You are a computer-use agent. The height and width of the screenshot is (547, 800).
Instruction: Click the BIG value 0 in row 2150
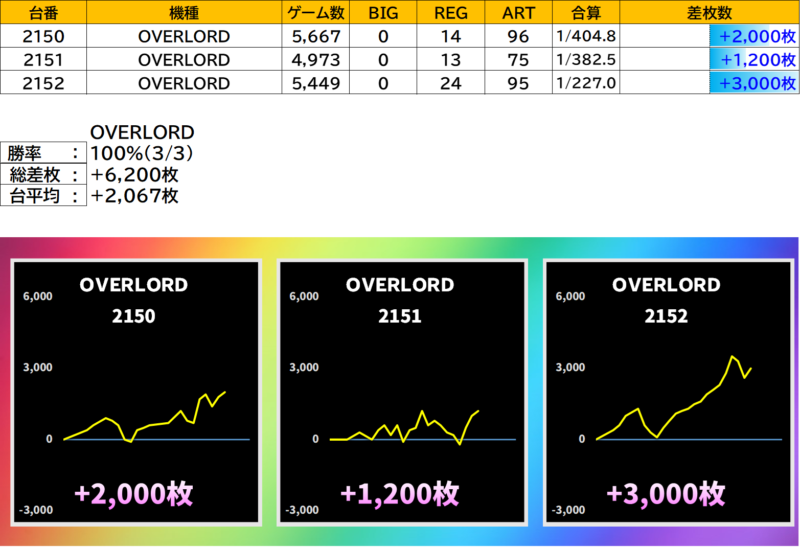click(383, 36)
